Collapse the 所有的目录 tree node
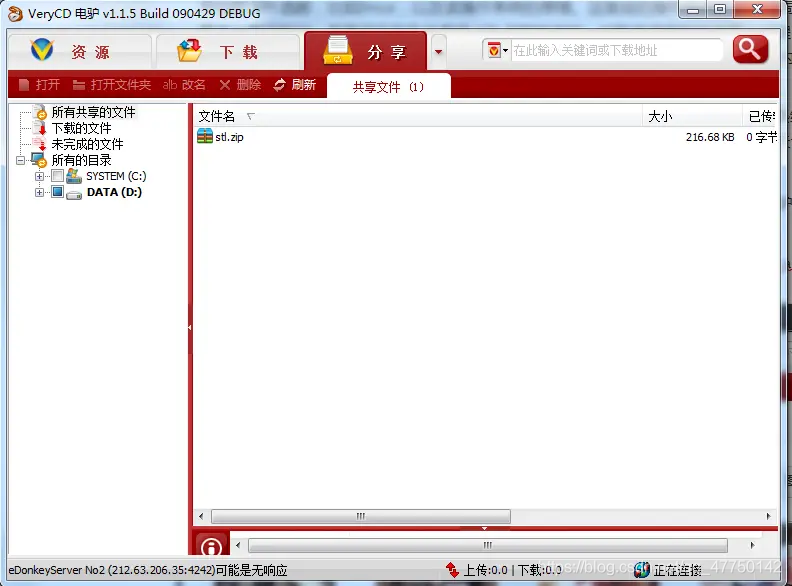792x586 pixels. [20, 160]
